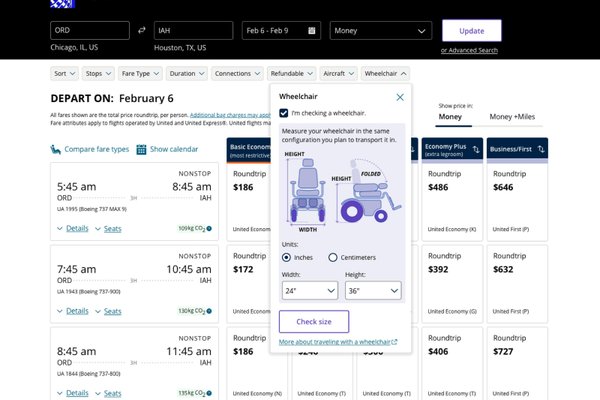Select the Basic Economy column header

[249, 150]
